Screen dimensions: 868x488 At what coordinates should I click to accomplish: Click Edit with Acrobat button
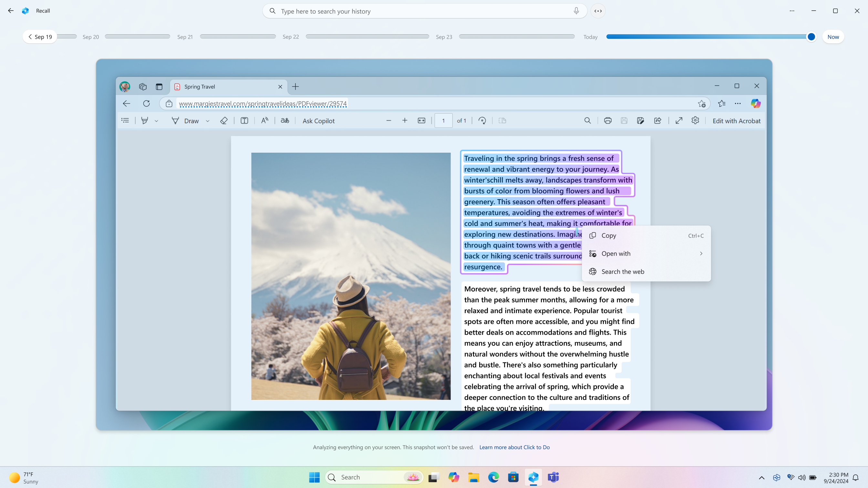tap(736, 120)
